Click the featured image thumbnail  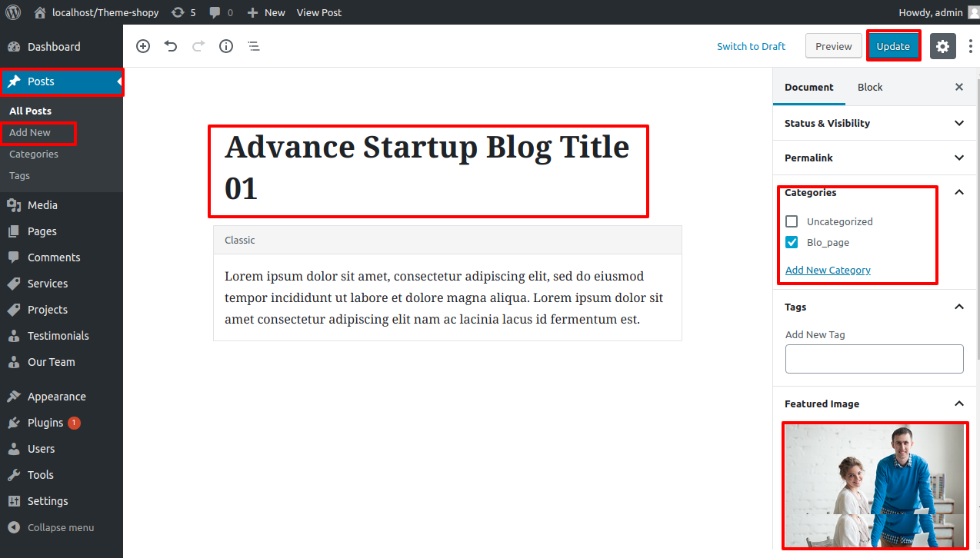pyautogui.click(x=874, y=484)
